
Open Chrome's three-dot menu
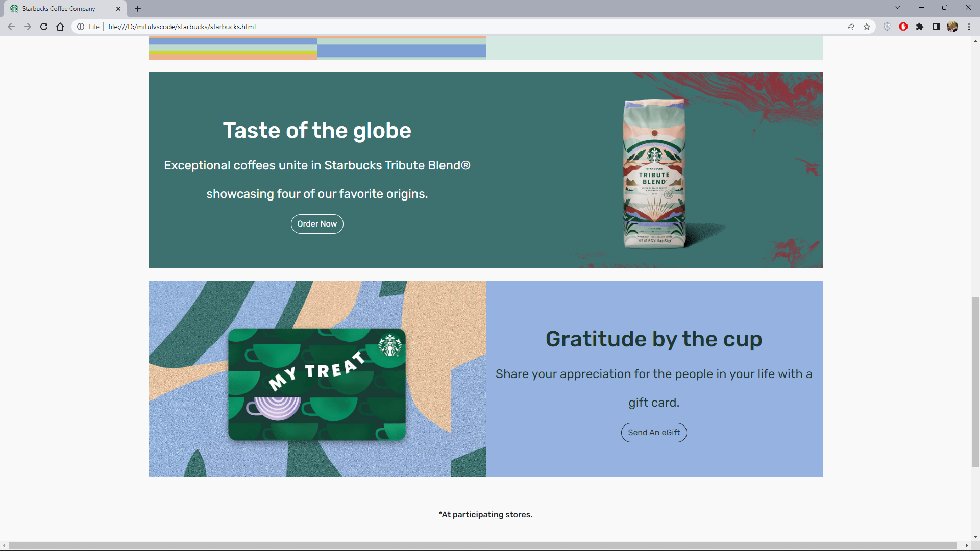pos(969,27)
